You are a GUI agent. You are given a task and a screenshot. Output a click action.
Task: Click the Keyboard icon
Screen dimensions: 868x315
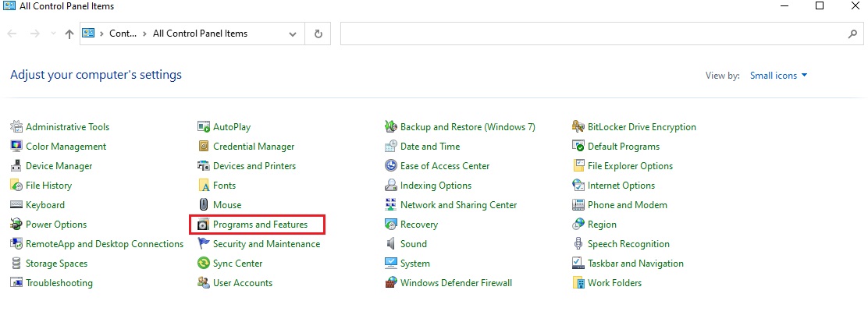(x=16, y=205)
